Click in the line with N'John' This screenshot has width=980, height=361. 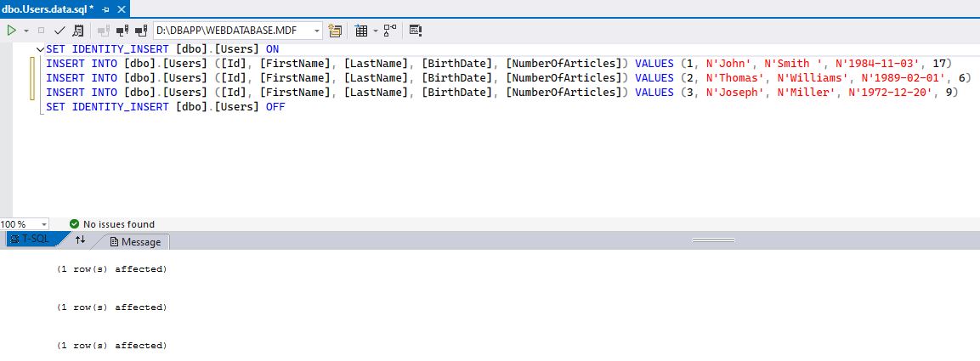498,64
